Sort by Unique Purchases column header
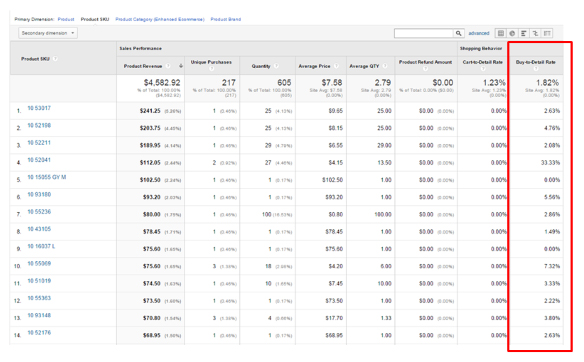Viewport: 584px width, 362px height. pos(211,62)
